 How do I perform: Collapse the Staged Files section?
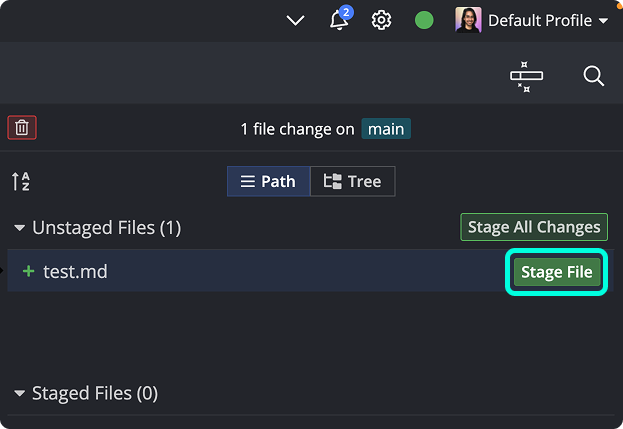coord(19,394)
